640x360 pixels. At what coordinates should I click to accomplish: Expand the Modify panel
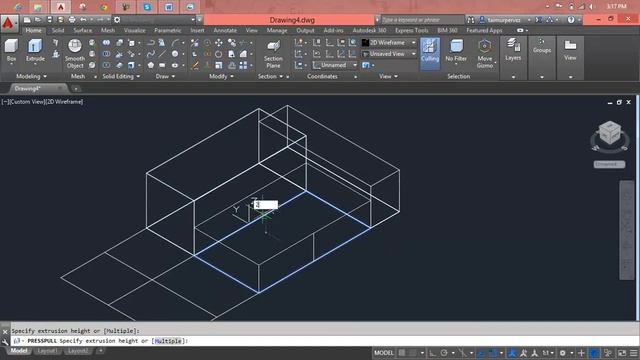coord(221,76)
